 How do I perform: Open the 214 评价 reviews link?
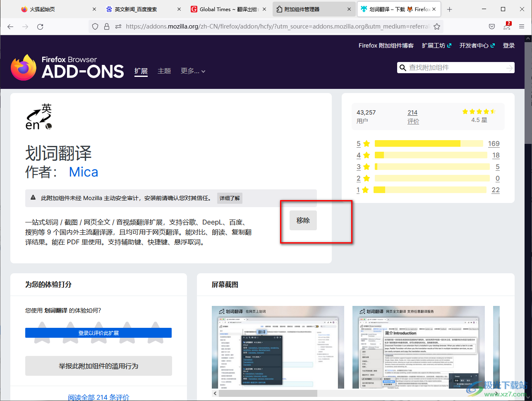click(413, 117)
